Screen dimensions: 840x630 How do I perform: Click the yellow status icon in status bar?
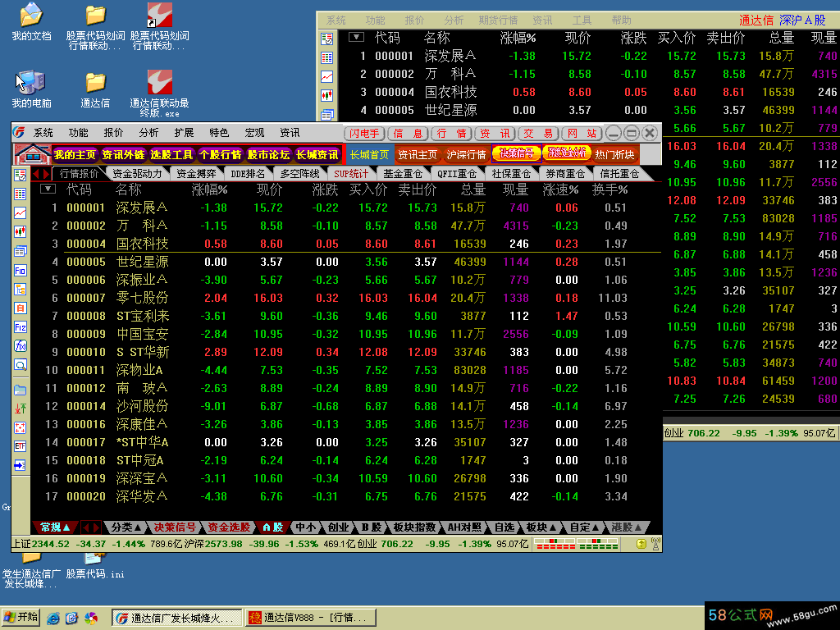(641, 545)
